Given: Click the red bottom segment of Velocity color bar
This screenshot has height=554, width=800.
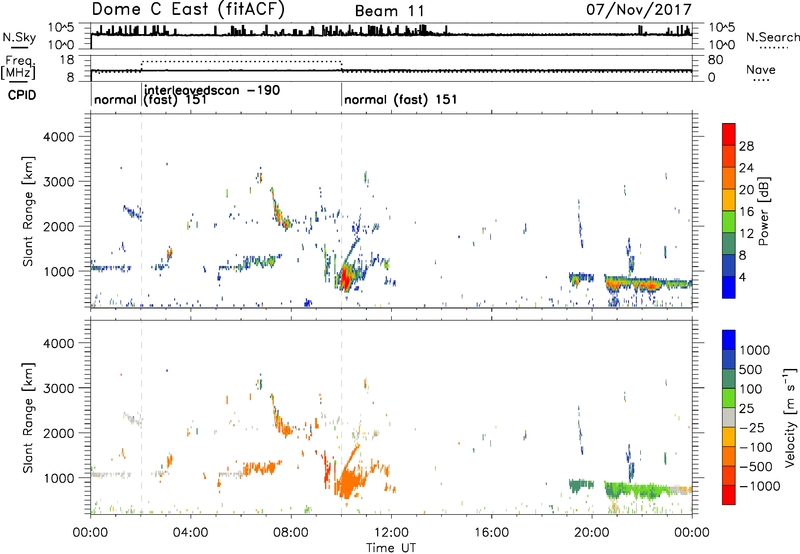Looking at the screenshot, I should click(729, 495).
